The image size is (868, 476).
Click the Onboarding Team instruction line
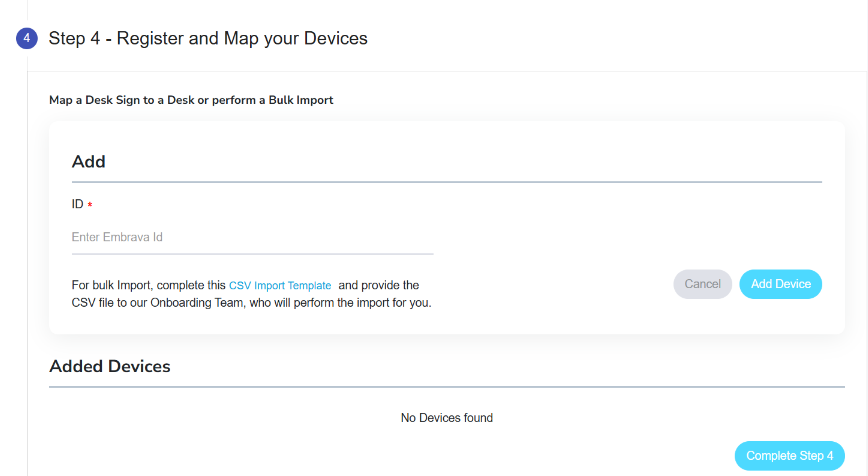click(x=251, y=303)
